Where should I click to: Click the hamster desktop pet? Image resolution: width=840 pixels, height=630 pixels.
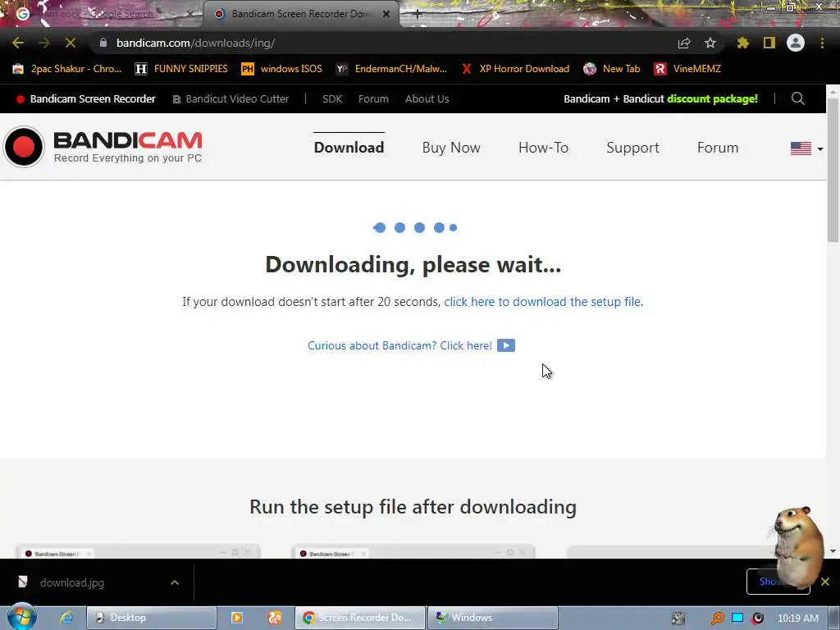pos(797,546)
